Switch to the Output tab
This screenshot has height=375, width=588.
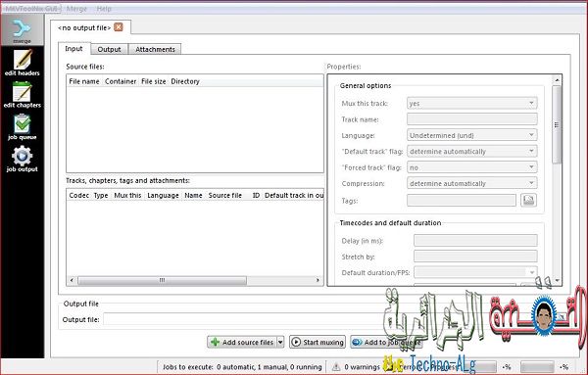pyautogui.click(x=109, y=49)
